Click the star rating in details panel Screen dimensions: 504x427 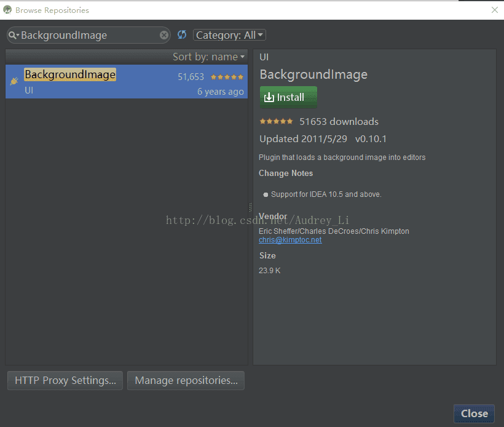276,121
